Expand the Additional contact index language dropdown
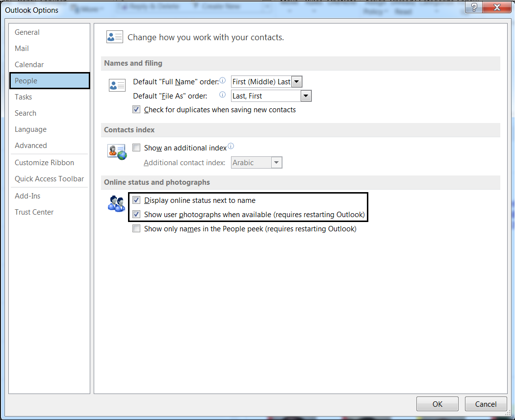Viewport: 515px width, 420px height. pos(276,162)
